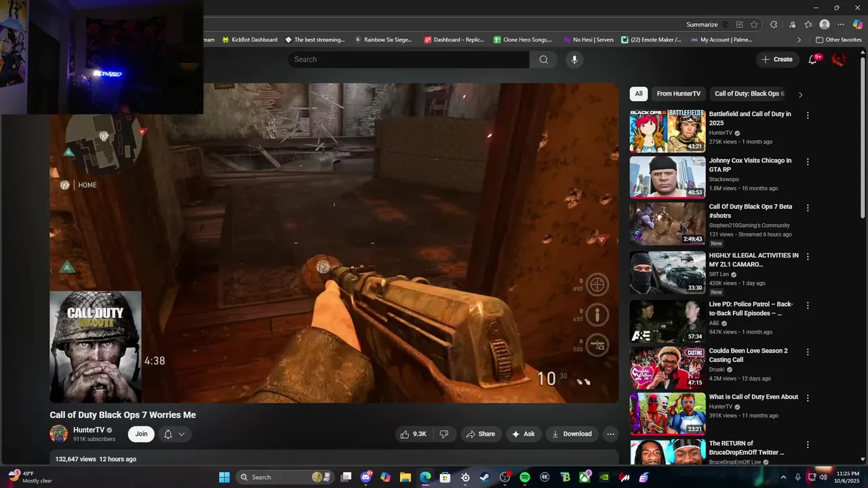This screenshot has width=868, height=488.
Task: Show more favorites bar items chevron
Action: click(799, 40)
